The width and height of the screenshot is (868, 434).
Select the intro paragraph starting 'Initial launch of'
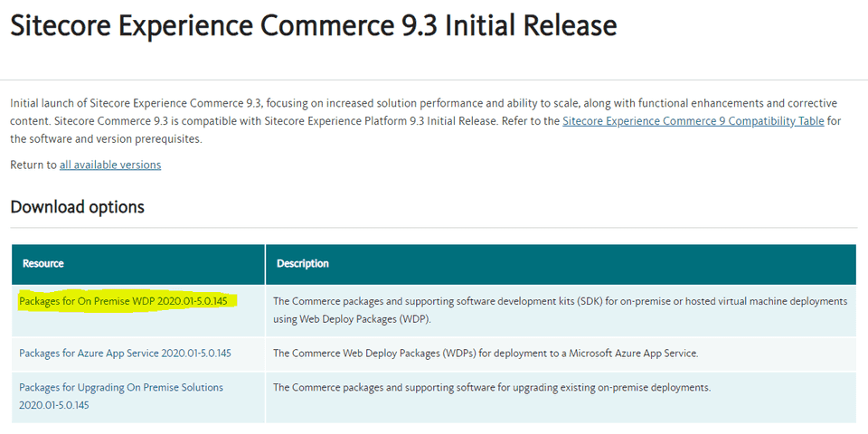point(425,121)
